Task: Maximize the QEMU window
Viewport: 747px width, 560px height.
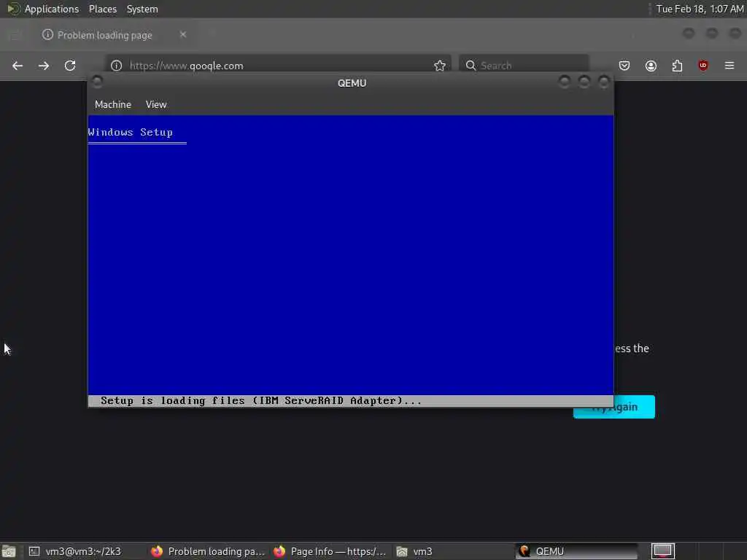Action: coord(584,82)
